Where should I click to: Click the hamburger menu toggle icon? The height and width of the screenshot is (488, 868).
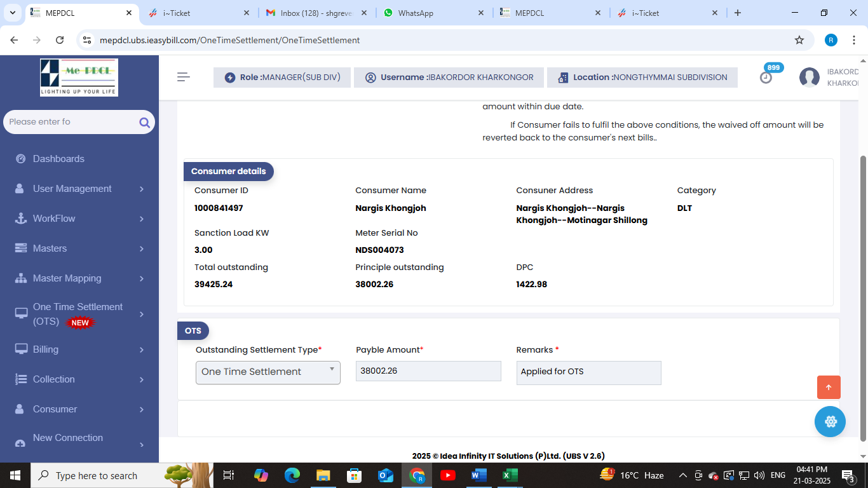tap(184, 77)
